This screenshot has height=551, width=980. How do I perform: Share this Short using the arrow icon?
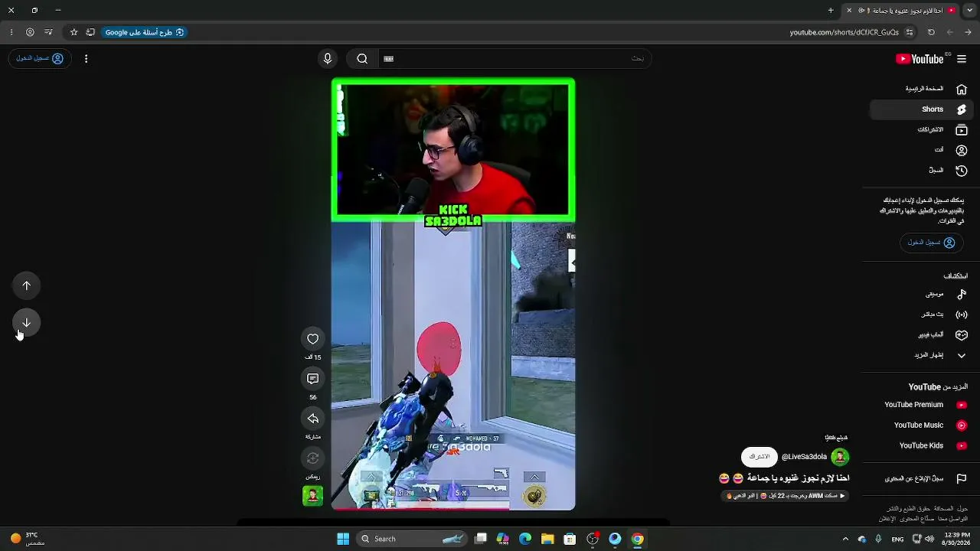(x=312, y=419)
